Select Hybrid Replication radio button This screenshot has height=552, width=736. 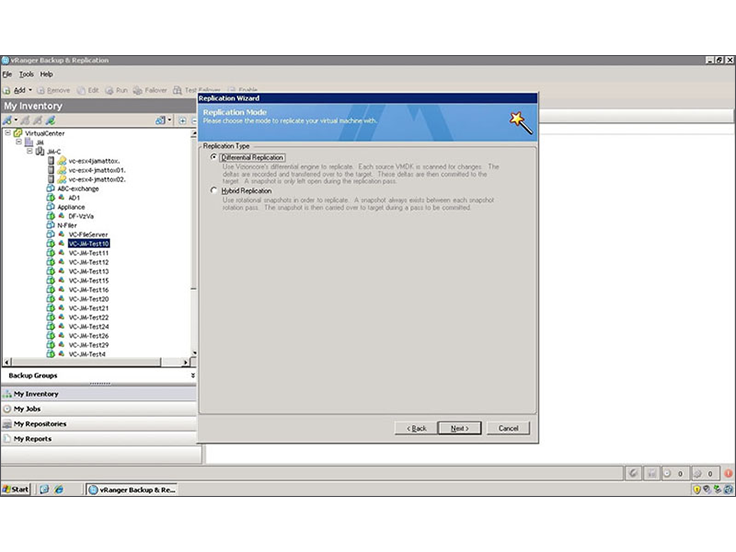[214, 191]
